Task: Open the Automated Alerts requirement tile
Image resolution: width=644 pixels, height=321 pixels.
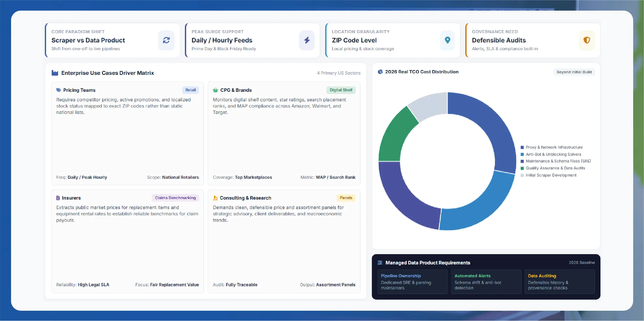Action: pos(486,282)
